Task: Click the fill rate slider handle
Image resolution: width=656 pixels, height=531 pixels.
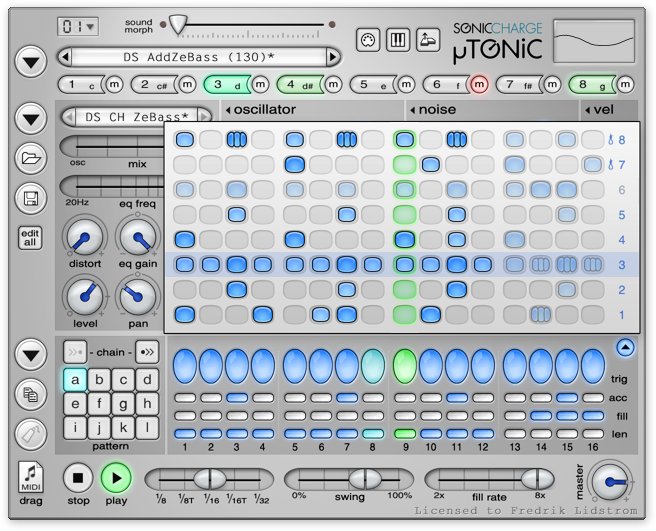Action: tap(537, 479)
